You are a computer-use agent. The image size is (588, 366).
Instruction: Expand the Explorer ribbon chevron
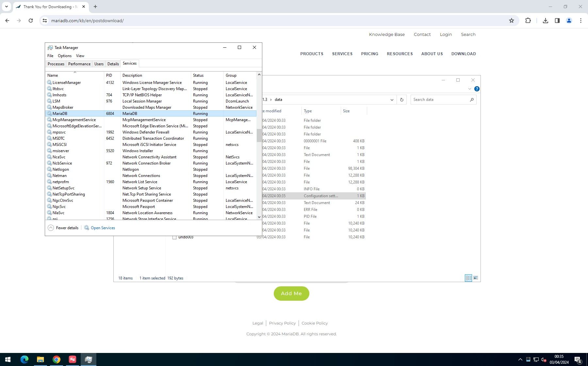pyautogui.click(x=469, y=89)
